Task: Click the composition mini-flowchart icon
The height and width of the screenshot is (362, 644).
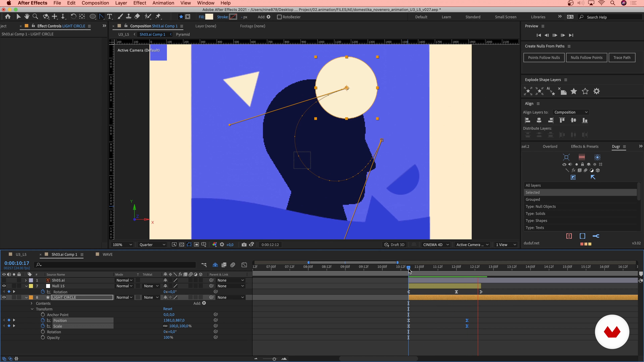Action: coord(204,265)
